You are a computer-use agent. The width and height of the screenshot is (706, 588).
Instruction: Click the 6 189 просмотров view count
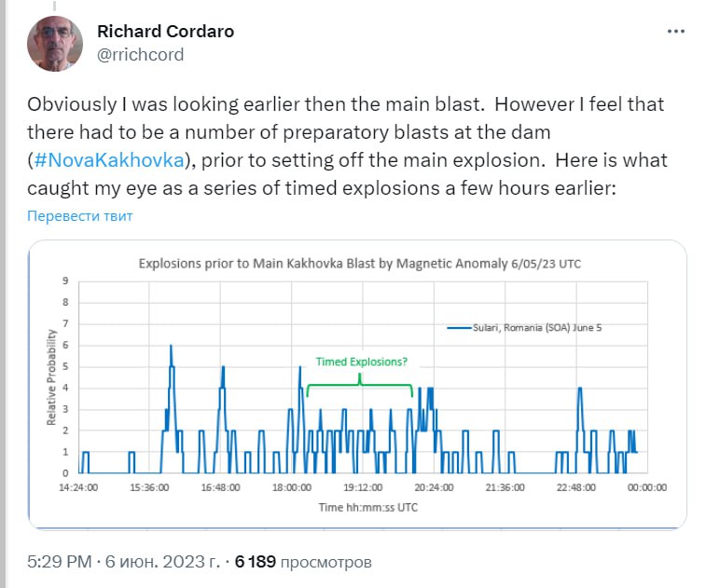coord(303,562)
